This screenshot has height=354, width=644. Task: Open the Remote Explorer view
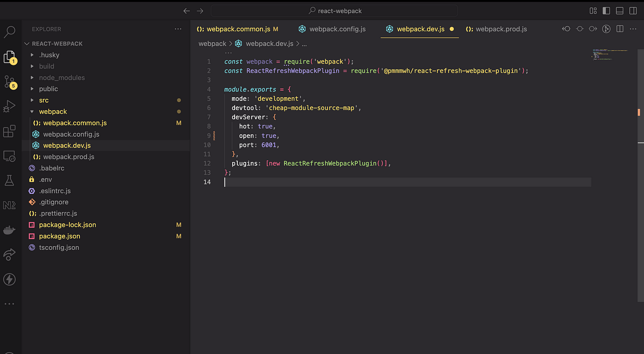(x=9, y=156)
